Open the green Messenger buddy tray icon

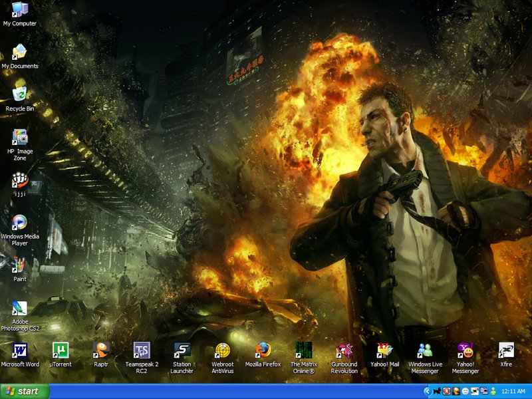493,392
